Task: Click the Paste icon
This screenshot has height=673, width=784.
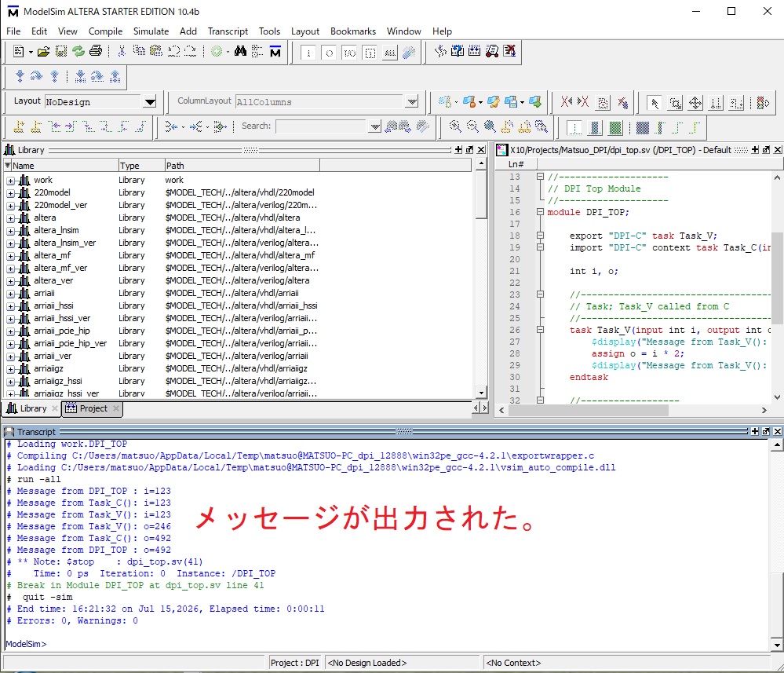Action: (x=156, y=51)
